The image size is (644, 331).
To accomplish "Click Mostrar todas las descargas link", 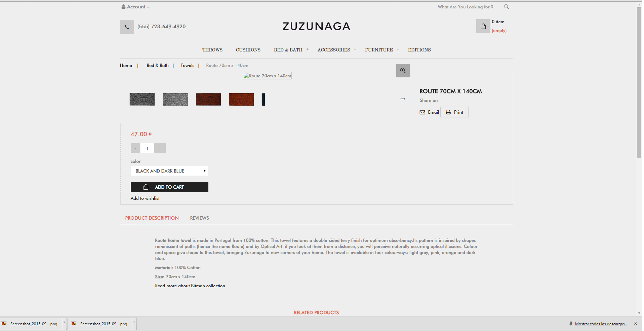I will [x=601, y=324].
